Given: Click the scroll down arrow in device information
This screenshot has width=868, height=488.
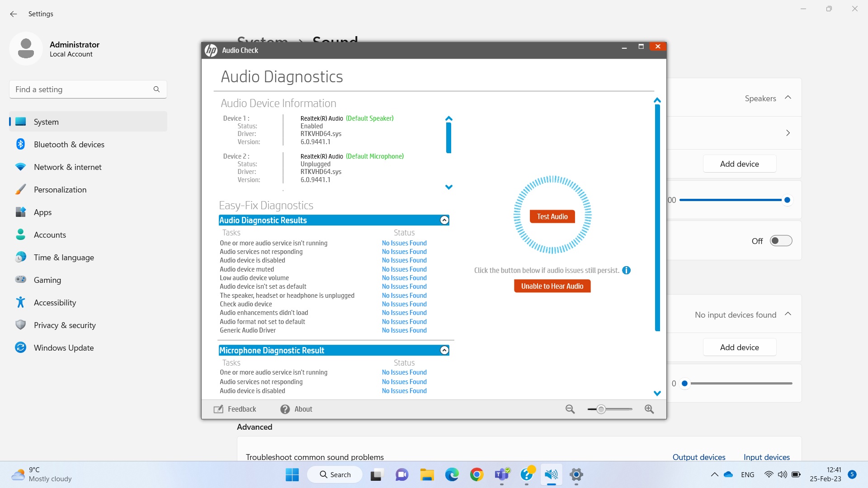Looking at the screenshot, I should point(448,187).
